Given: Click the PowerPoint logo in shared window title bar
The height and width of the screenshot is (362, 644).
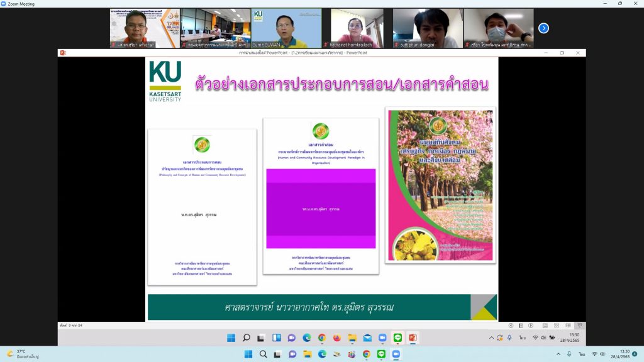Looking at the screenshot, I should click(x=63, y=53).
